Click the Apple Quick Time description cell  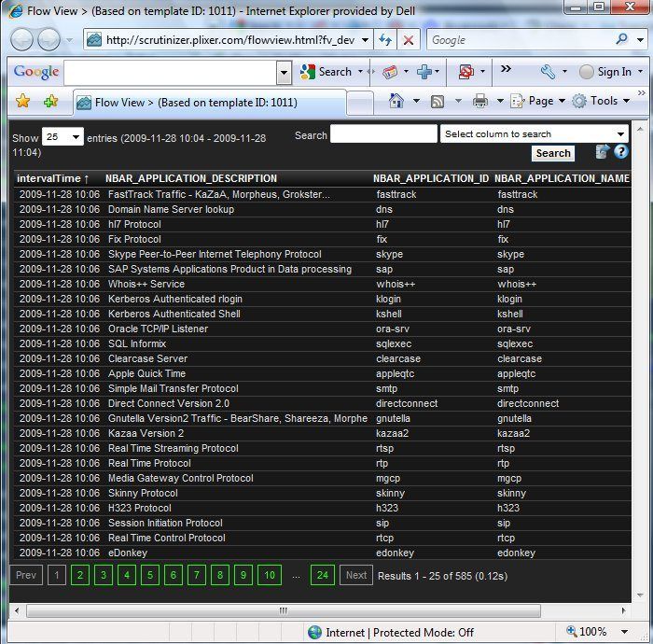tap(147, 373)
